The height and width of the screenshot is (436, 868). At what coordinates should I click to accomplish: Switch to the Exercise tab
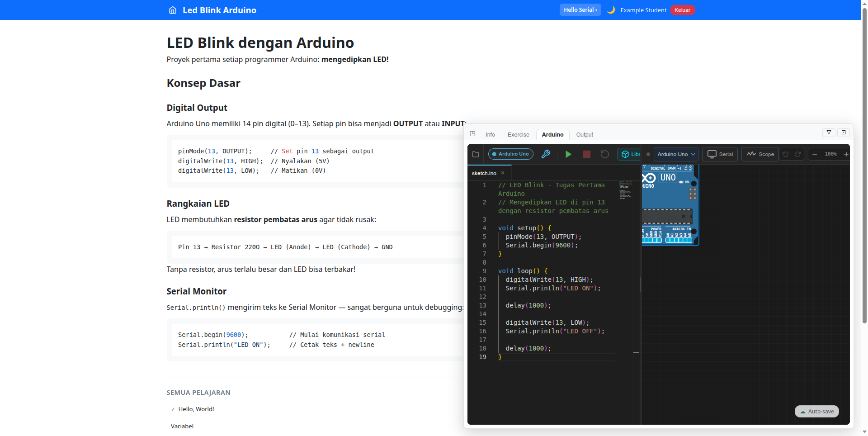coord(518,135)
